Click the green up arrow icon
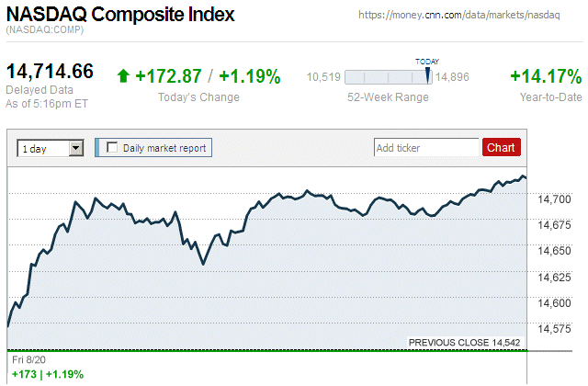The width and height of the screenshot is (588, 386). pyautogui.click(x=124, y=76)
